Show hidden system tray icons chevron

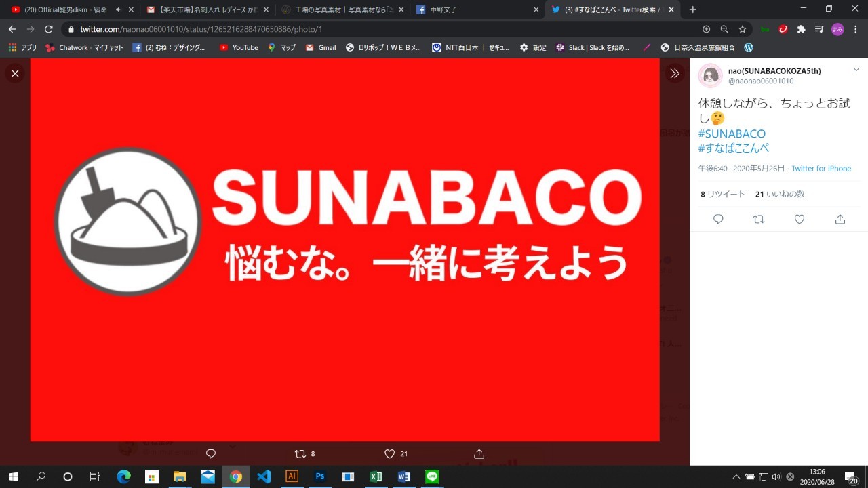(x=736, y=476)
